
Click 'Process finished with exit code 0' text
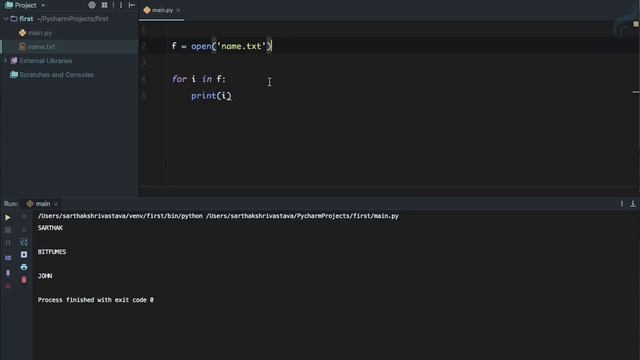[x=96, y=300]
